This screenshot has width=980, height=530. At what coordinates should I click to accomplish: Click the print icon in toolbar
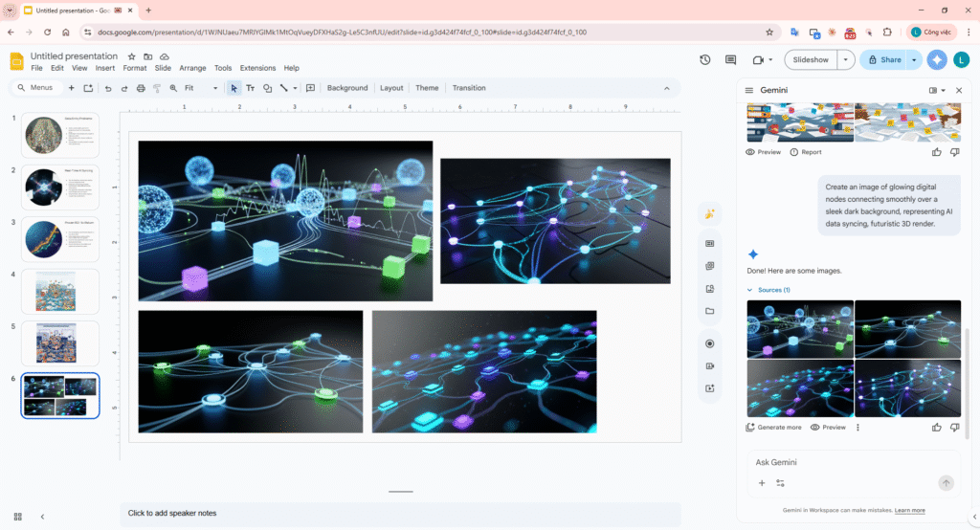click(x=141, y=88)
